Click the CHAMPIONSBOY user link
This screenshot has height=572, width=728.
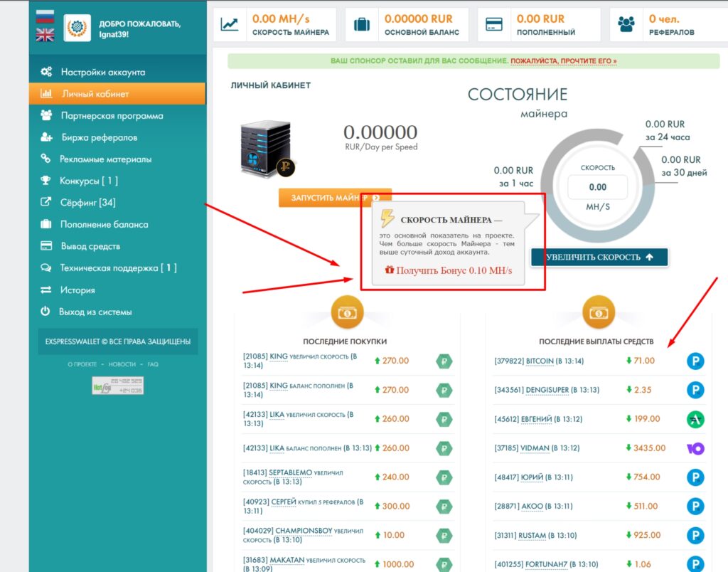click(304, 530)
